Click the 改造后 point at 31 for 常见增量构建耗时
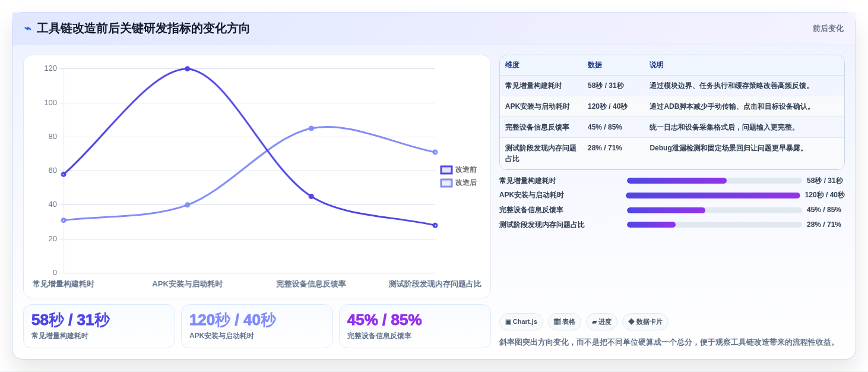Image resolution: width=868 pixels, height=372 pixels. tap(64, 220)
